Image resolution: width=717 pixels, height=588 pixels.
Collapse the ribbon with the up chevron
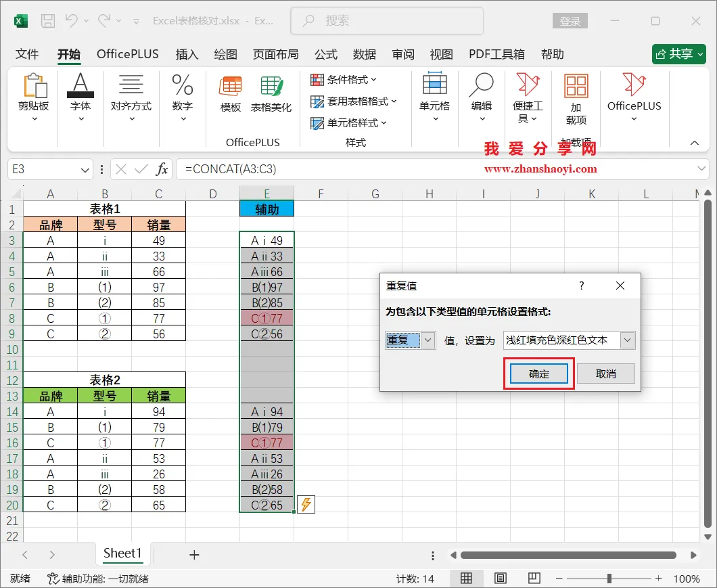coord(694,143)
